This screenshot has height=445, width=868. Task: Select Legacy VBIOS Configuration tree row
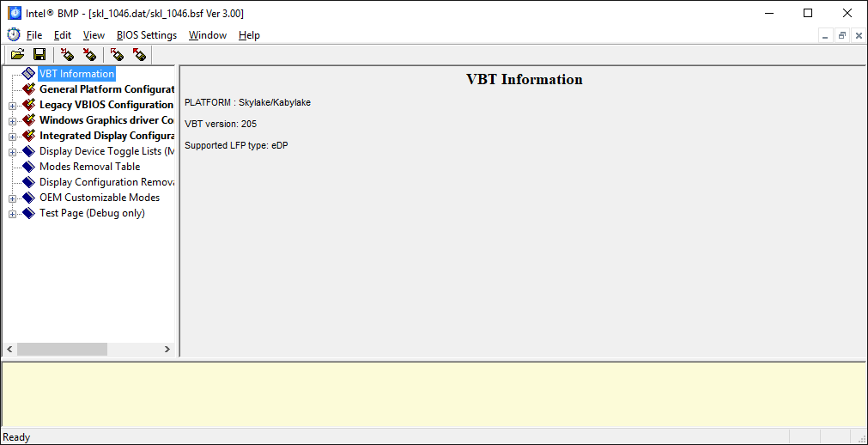pyautogui.click(x=106, y=105)
